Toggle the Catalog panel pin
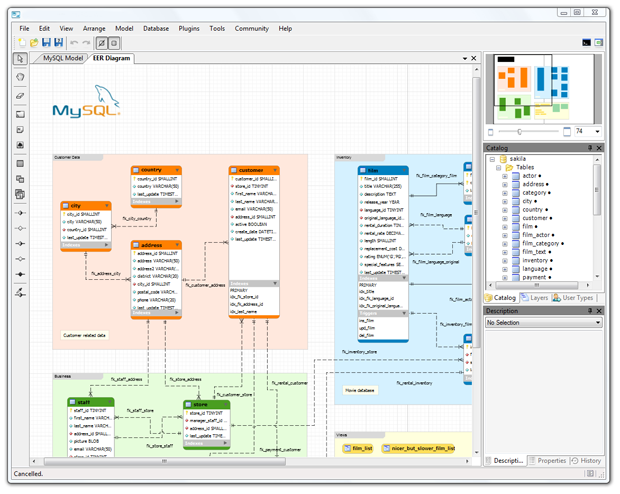This screenshot has width=620, height=494. pyautogui.click(x=590, y=148)
